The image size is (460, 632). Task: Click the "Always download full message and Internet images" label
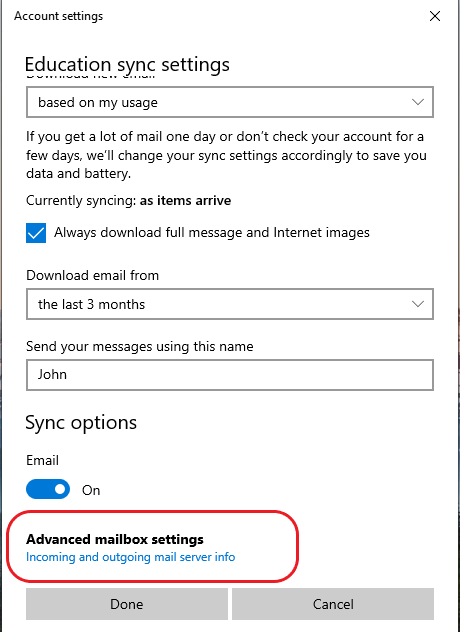click(x=212, y=233)
